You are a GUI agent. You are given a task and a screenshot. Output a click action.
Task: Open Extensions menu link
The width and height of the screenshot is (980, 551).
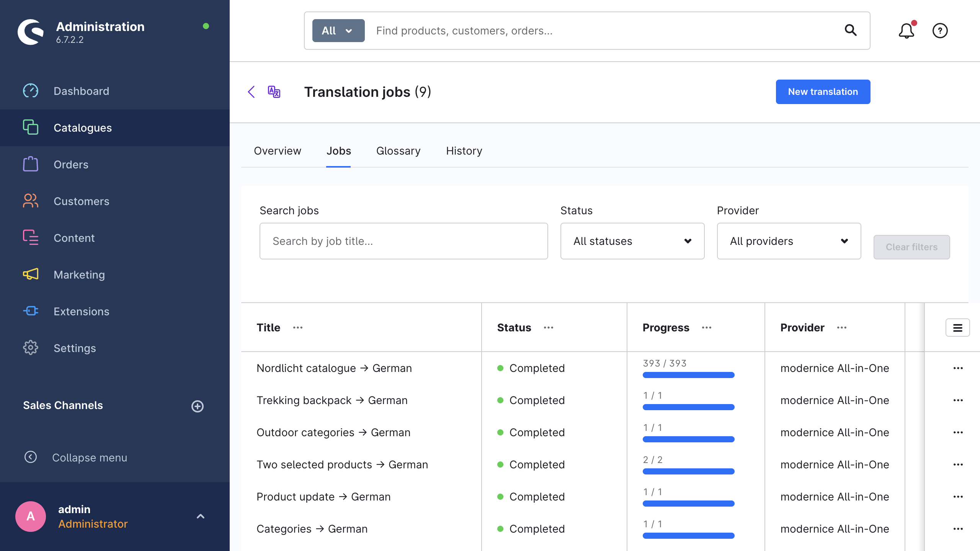pos(115,311)
